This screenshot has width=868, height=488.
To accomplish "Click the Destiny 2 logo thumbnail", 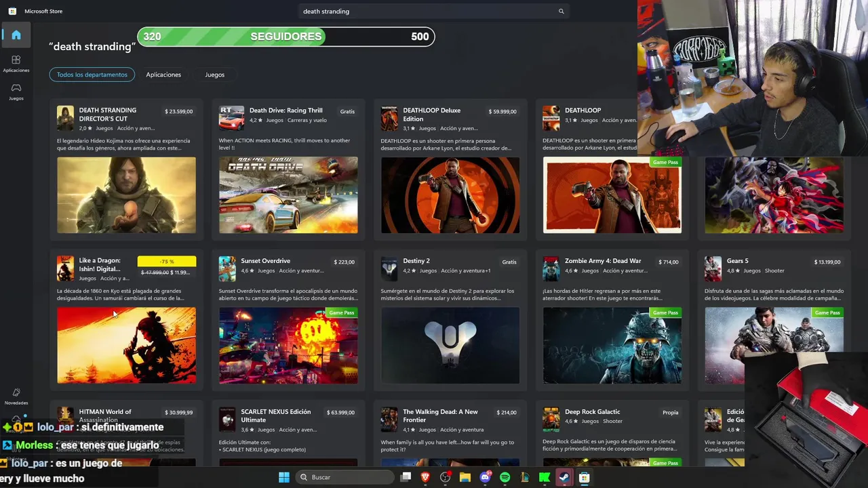I will (450, 346).
